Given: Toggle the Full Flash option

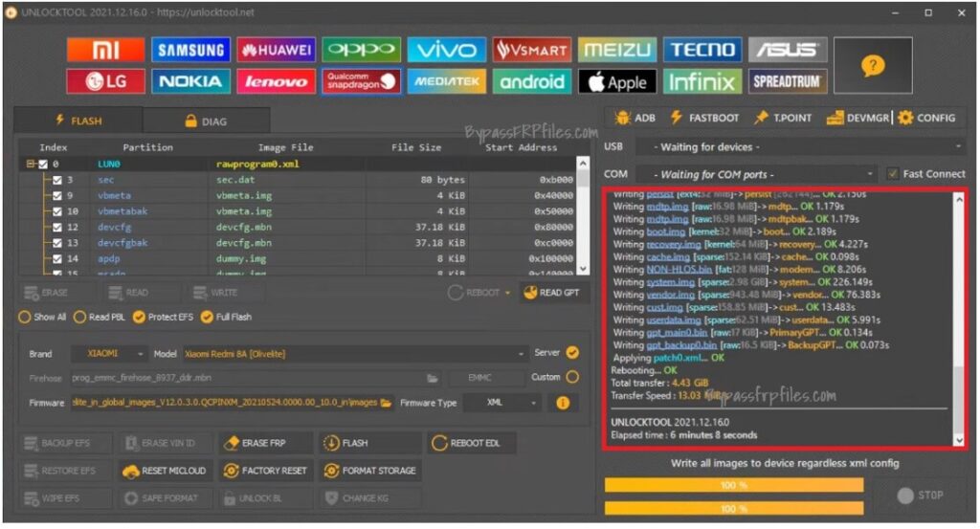Looking at the screenshot, I should [226, 318].
